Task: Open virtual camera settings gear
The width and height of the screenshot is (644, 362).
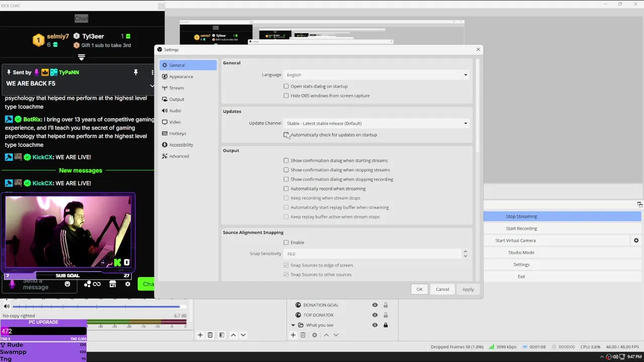Action: (636, 240)
